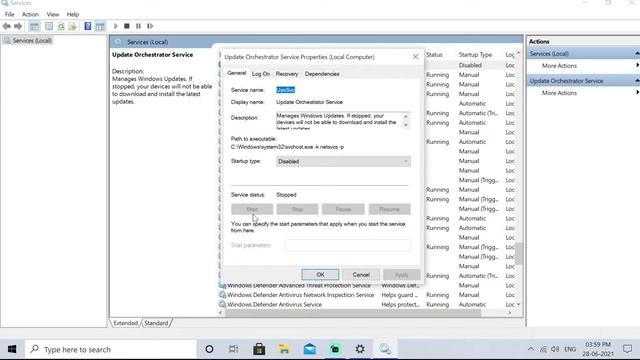Open Task View on taskbar
640x360 pixels.
tap(233, 349)
